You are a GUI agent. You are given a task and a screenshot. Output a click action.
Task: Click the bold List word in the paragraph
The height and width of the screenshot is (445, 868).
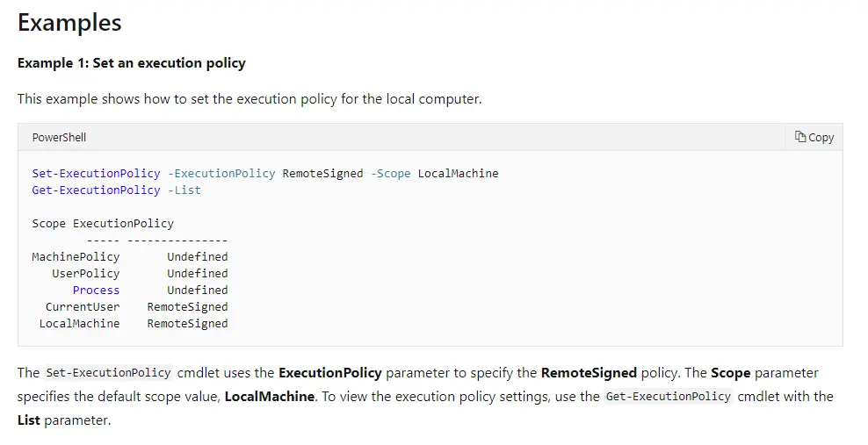coord(29,420)
